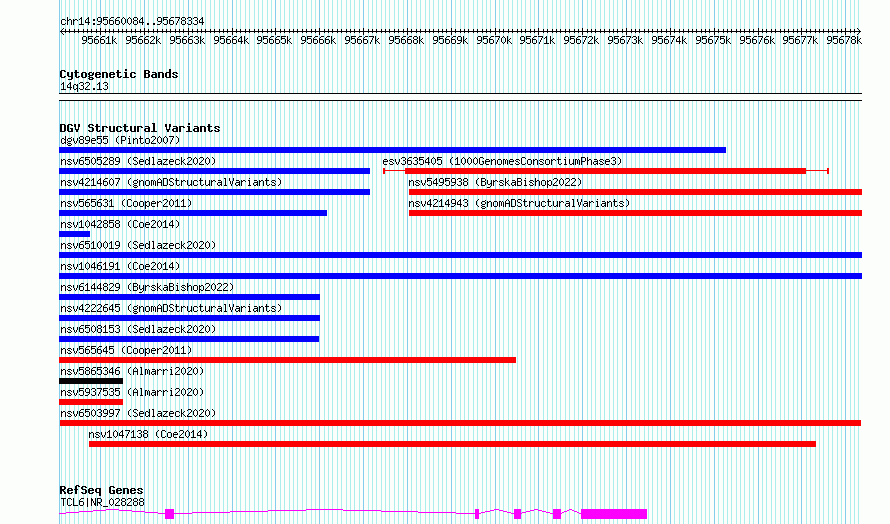Click the 95661k ruler tick label
This screenshot has height=524, width=890.
coord(99,40)
